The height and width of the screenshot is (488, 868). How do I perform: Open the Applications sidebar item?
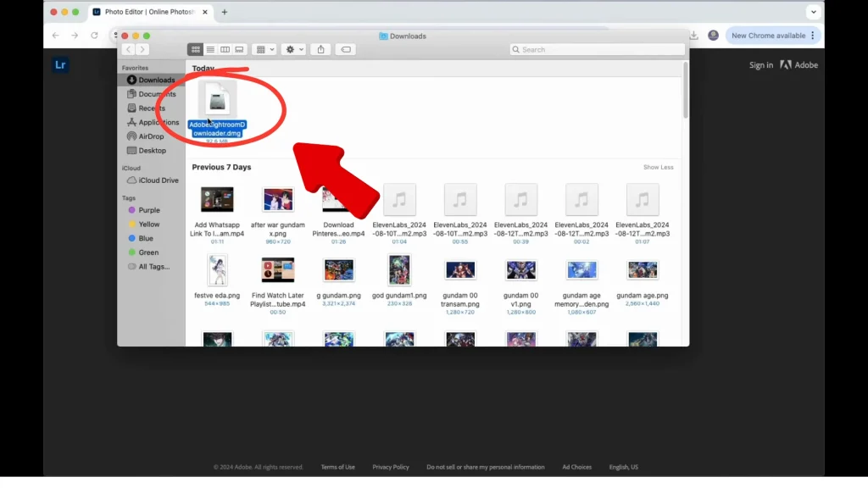pos(158,121)
